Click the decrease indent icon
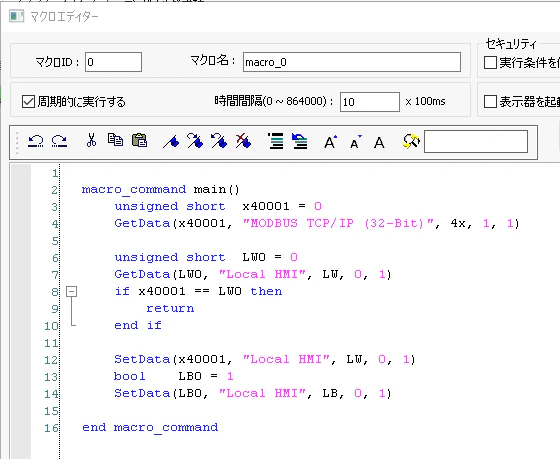 [x=300, y=141]
